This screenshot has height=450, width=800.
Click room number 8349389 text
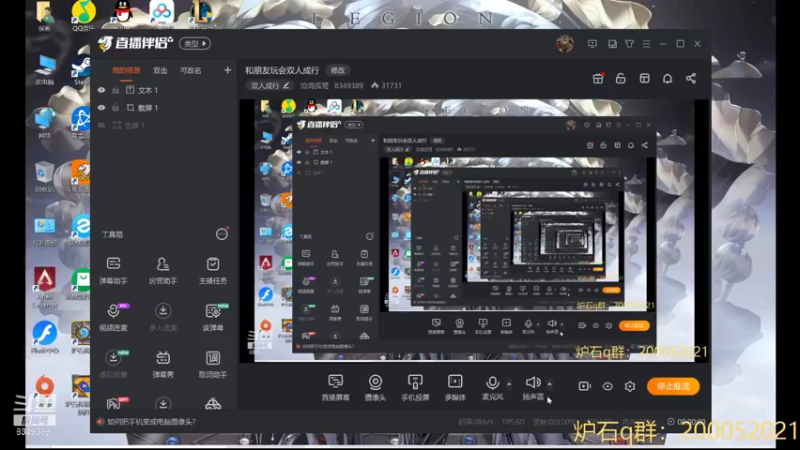pos(348,85)
